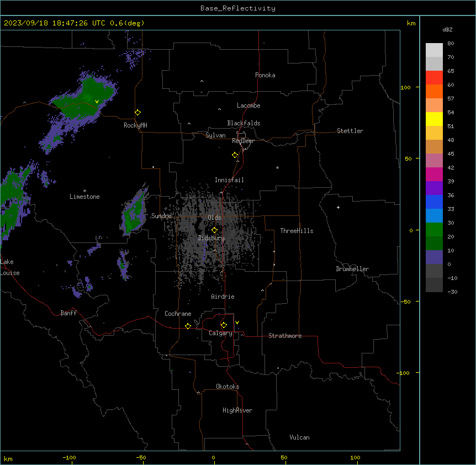Viewport: 476px width, 465px height.
Task: Click the Blackfalds label
Action: pos(244,123)
